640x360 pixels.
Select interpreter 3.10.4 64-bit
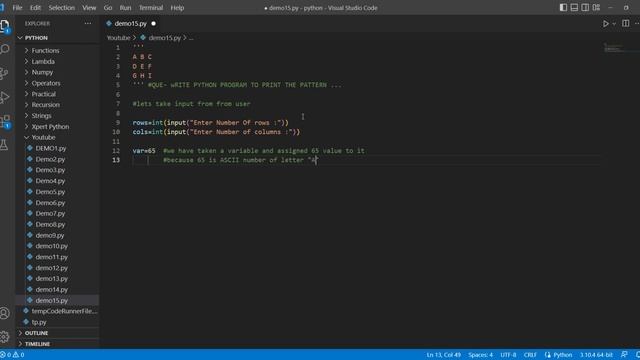point(596,355)
